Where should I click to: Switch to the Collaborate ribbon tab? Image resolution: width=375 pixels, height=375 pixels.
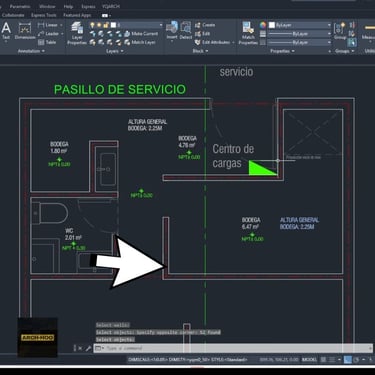click(13, 15)
